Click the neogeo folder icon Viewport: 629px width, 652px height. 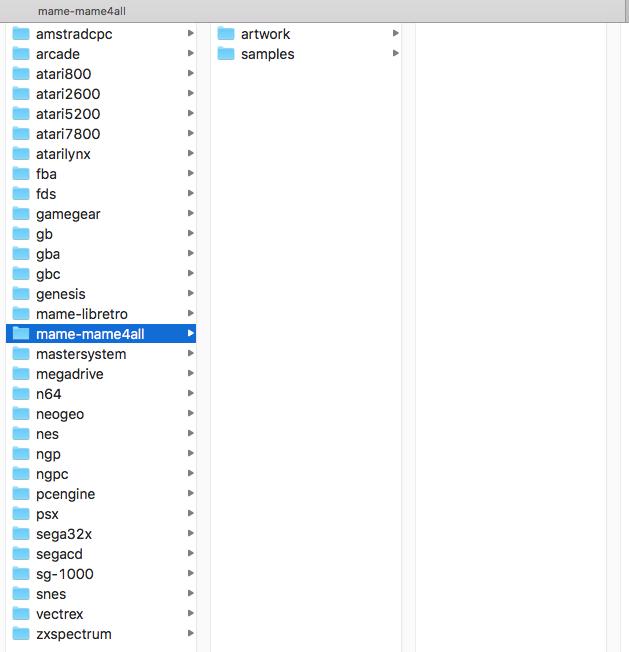(x=21, y=413)
